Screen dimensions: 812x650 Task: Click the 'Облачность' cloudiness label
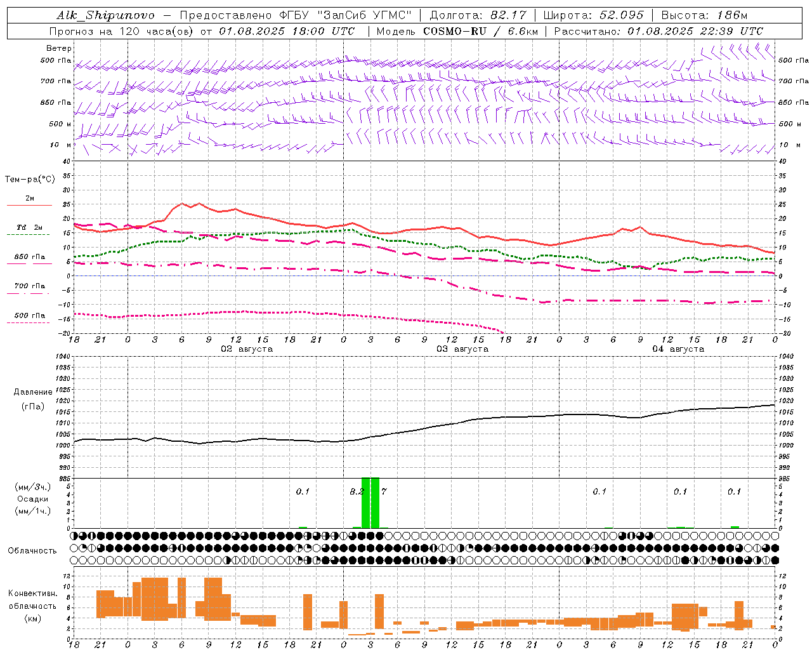point(32,551)
